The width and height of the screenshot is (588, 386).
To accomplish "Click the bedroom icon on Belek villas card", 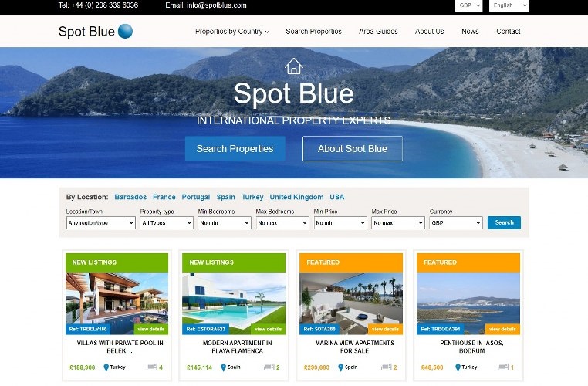I will tap(152, 367).
